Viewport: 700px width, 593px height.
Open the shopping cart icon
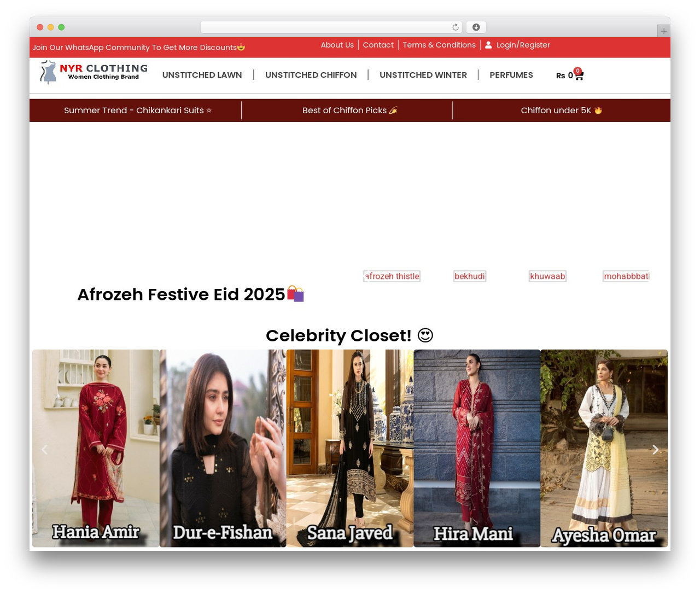[x=579, y=75]
